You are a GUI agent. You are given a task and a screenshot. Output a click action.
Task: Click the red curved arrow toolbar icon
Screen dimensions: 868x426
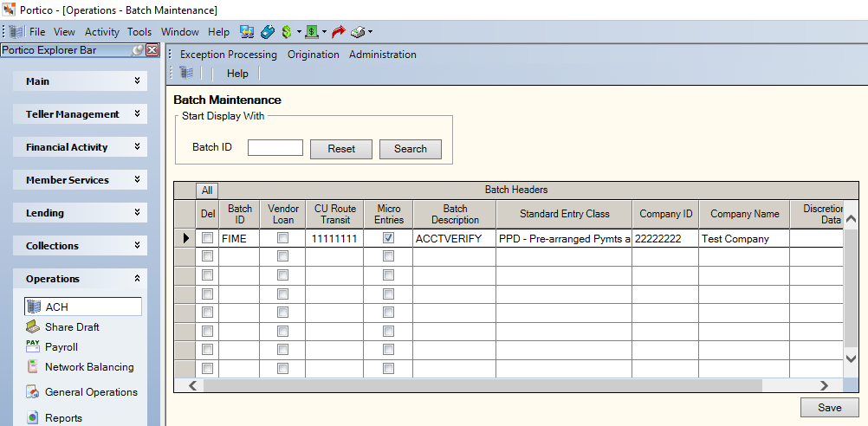point(338,32)
